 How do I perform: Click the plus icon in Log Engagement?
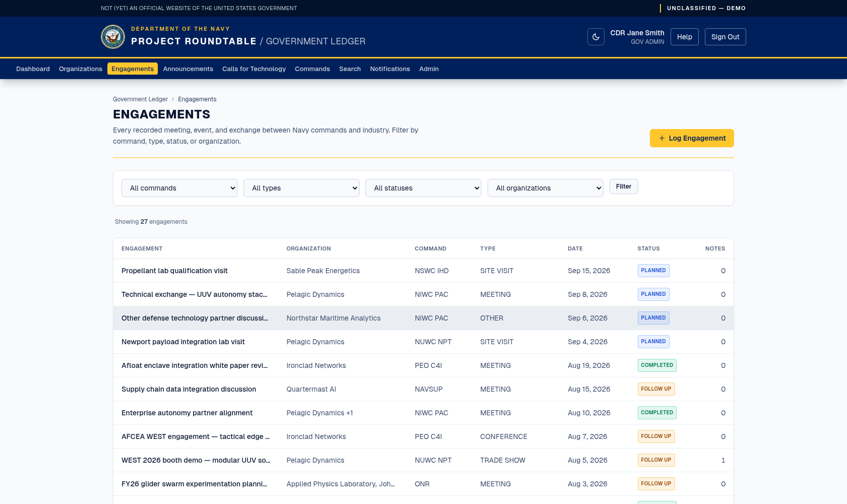661,138
